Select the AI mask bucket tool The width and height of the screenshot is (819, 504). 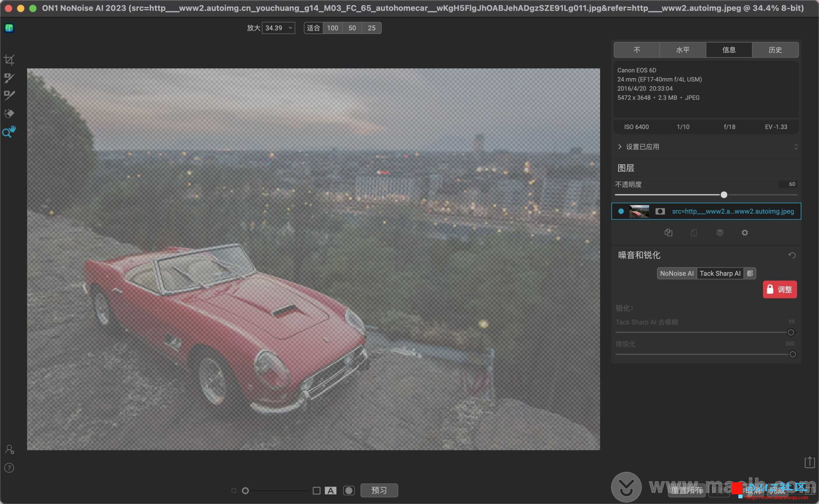(9, 113)
